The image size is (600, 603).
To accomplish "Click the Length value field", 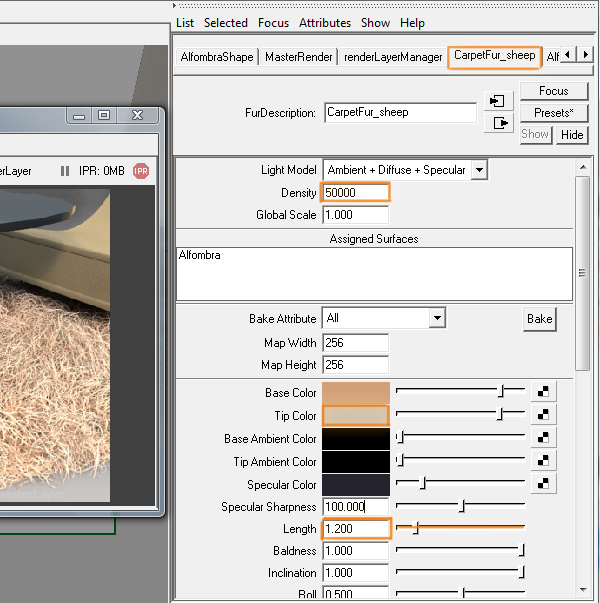I will click(355, 528).
